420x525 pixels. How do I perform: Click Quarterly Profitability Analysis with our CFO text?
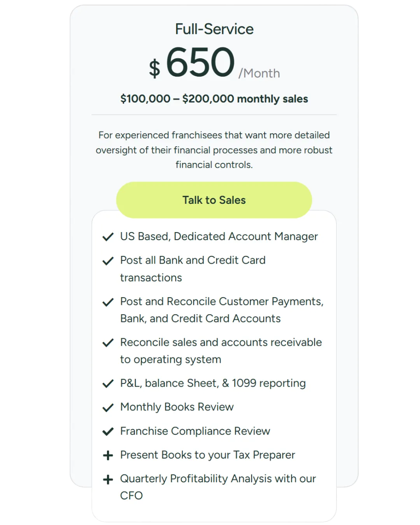218,479
